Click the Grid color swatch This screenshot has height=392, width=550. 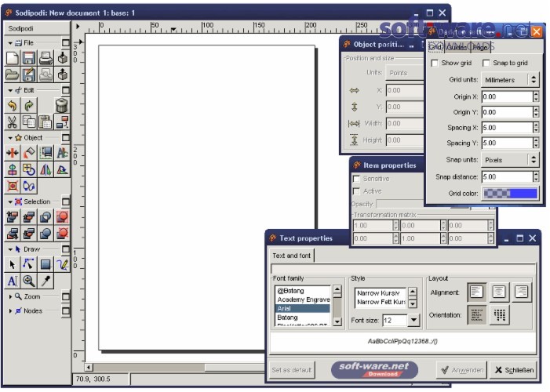[x=510, y=194]
